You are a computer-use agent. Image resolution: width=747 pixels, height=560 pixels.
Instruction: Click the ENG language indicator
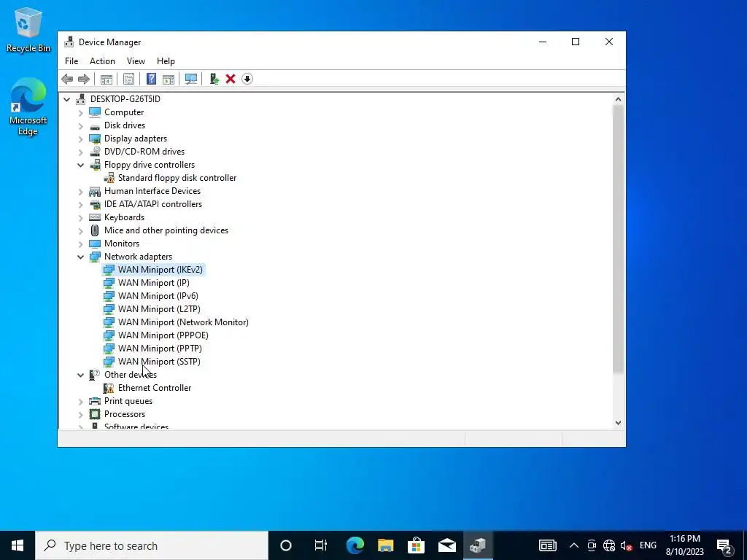point(648,545)
